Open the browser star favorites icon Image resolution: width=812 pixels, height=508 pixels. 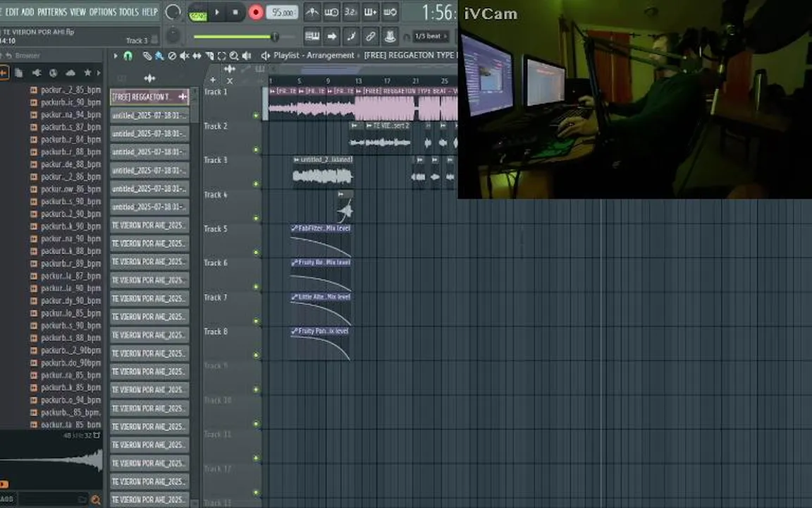point(87,73)
